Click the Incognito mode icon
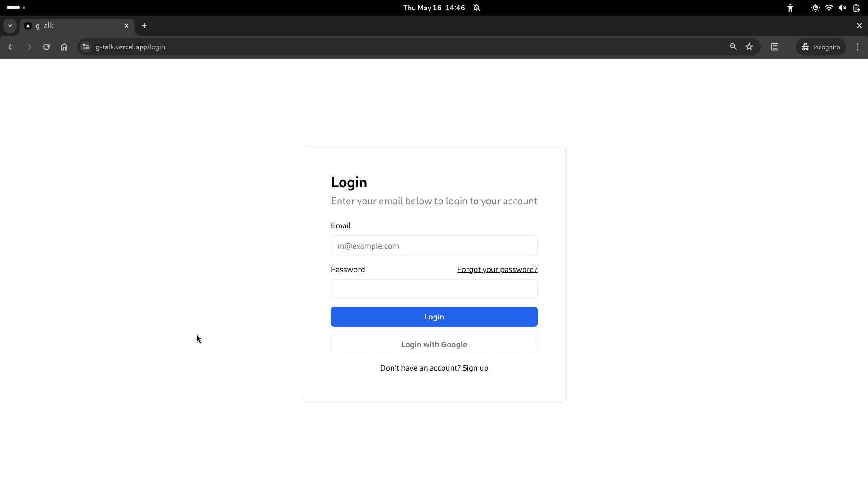Viewport: 868px width, 488px height. tap(806, 47)
